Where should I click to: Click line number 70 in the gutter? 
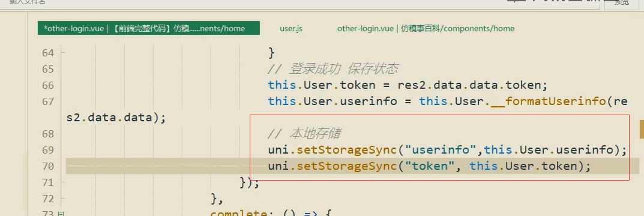coord(48,166)
